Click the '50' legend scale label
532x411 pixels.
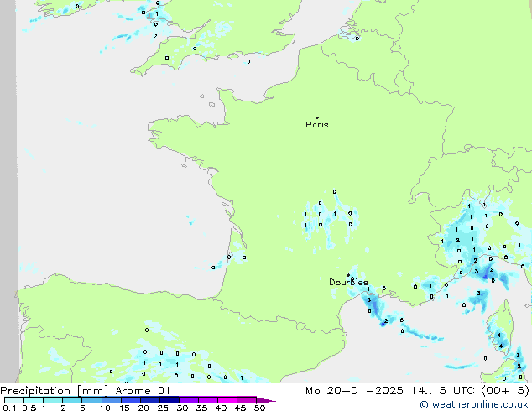(x=259, y=408)
